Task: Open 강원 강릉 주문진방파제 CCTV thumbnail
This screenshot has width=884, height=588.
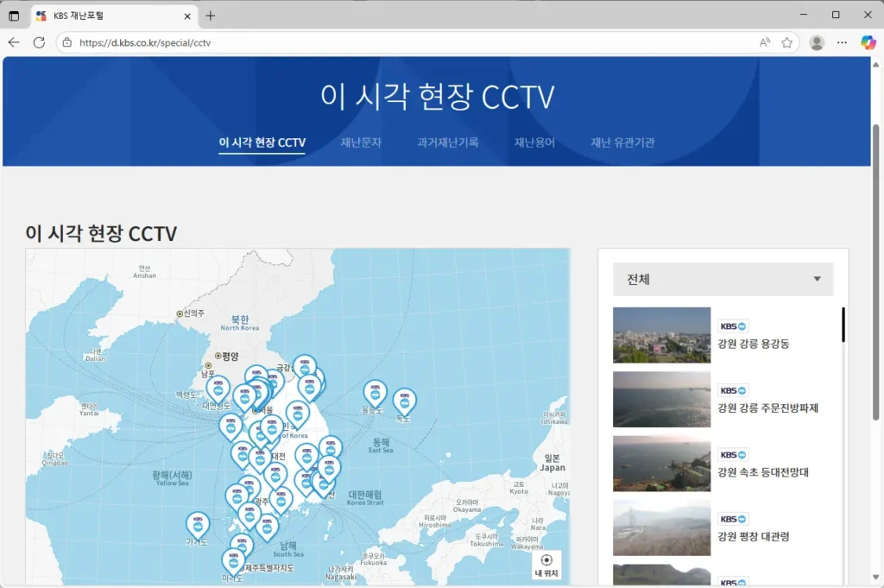Action: point(662,399)
